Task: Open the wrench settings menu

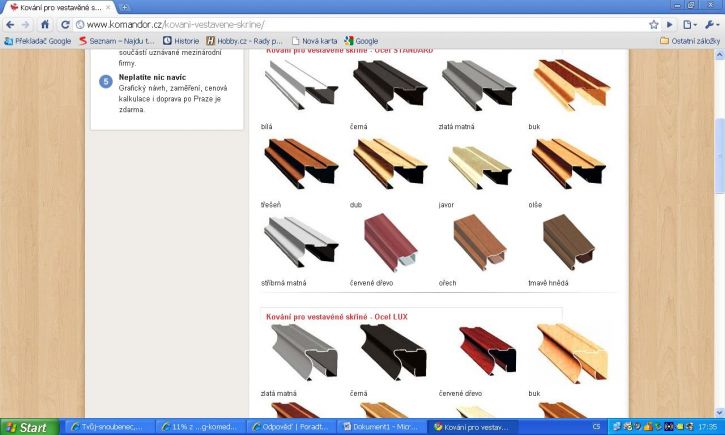Action: [x=712, y=25]
